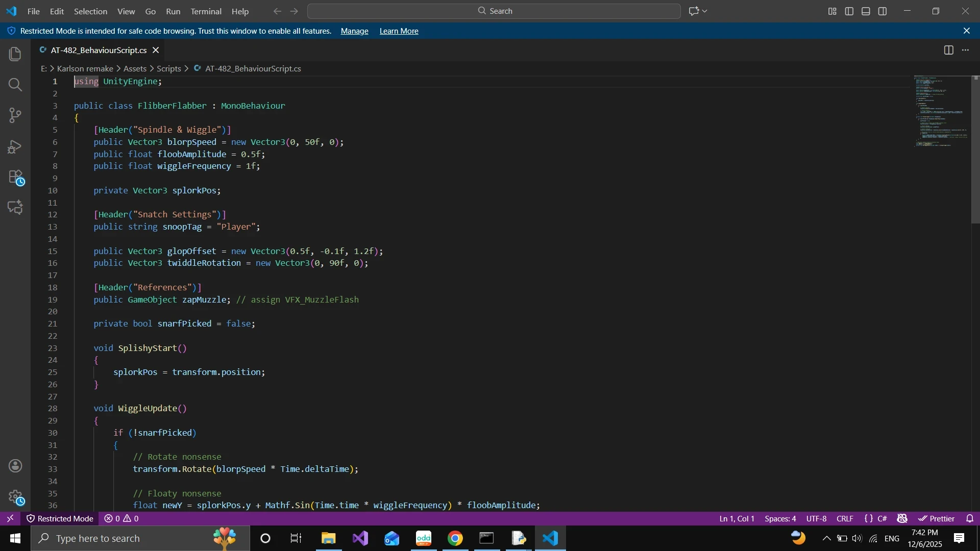The height and width of the screenshot is (551, 980).
Task: Open the Search view in activity bar
Action: pyautogui.click(x=15, y=85)
